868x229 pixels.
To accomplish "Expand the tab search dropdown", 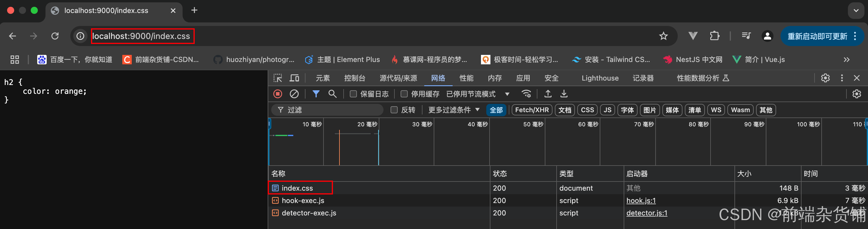I will click(856, 10).
